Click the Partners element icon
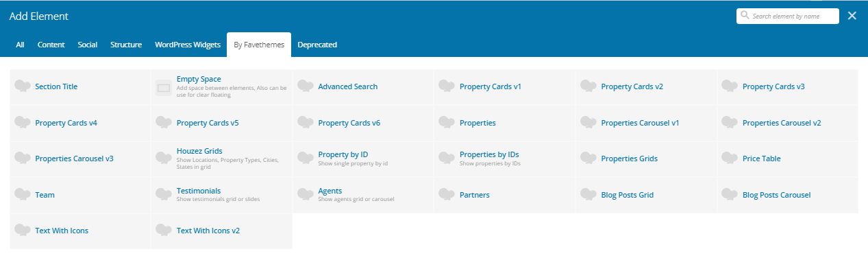 coord(447,195)
